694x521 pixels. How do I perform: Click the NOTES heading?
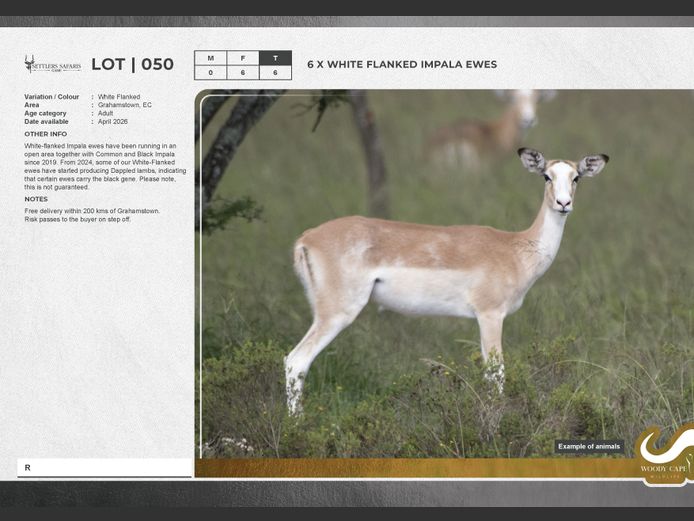(36, 199)
